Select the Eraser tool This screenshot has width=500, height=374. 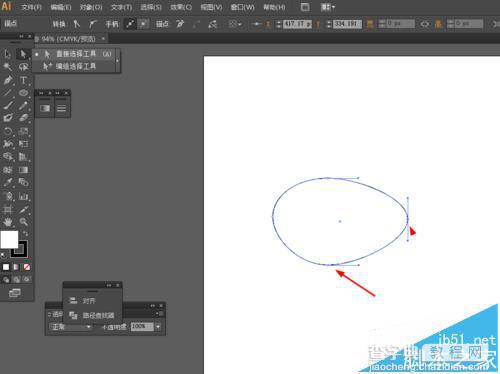(23, 118)
